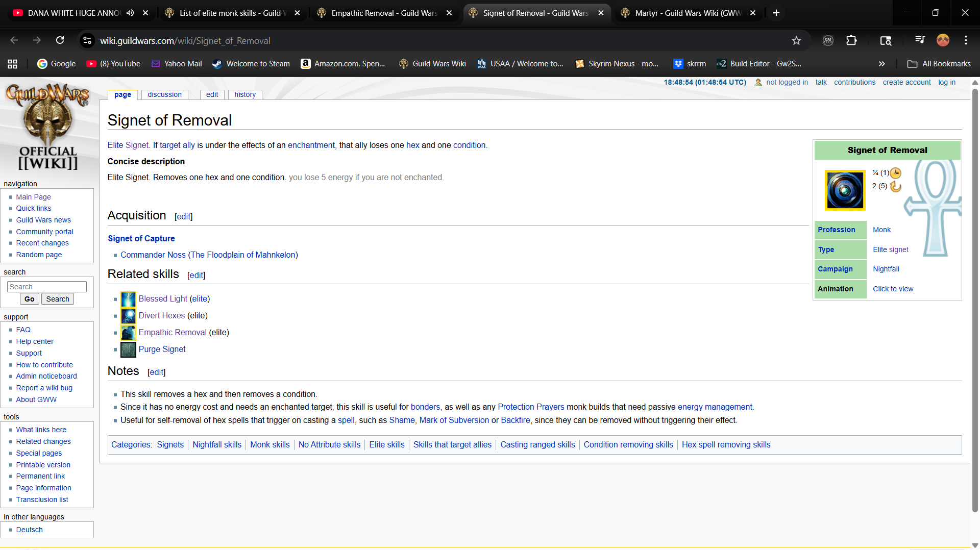980x550 pixels.
Task: Open the Commander Noss link
Action: [x=153, y=255]
